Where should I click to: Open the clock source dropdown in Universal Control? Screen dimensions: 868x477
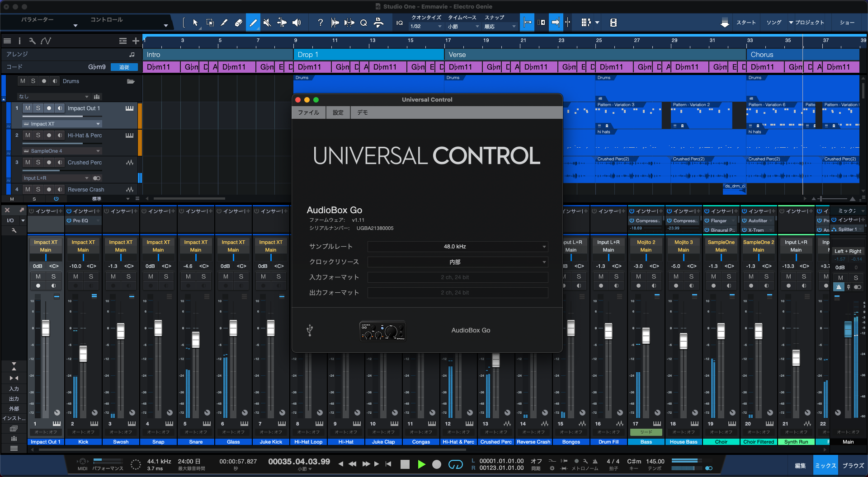458,262
